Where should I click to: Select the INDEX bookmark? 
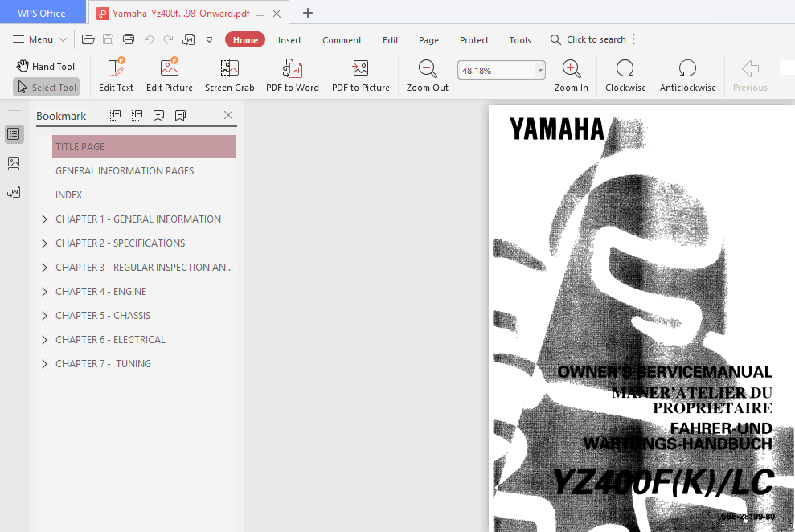[69, 195]
